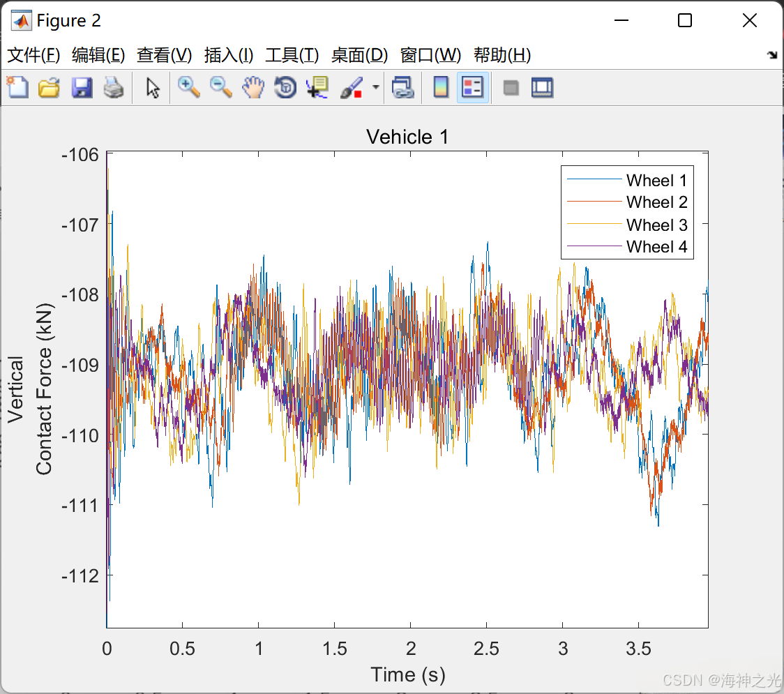Open the 查看(V) menu
Image resolution: width=784 pixels, height=694 pixels.
[164, 55]
